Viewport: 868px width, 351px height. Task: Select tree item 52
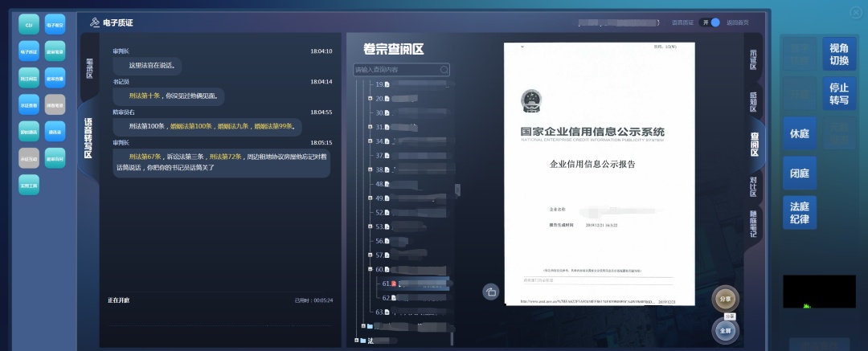[x=411, y=212]
